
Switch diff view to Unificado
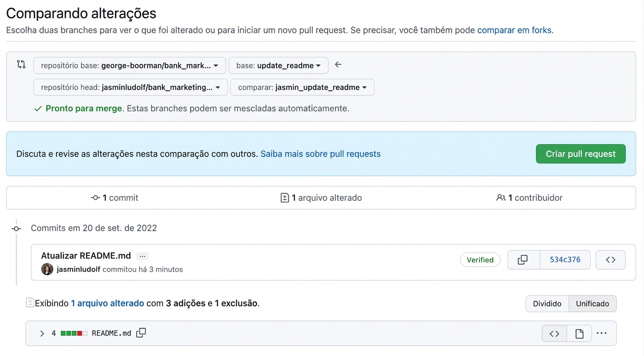click(593, 304)
